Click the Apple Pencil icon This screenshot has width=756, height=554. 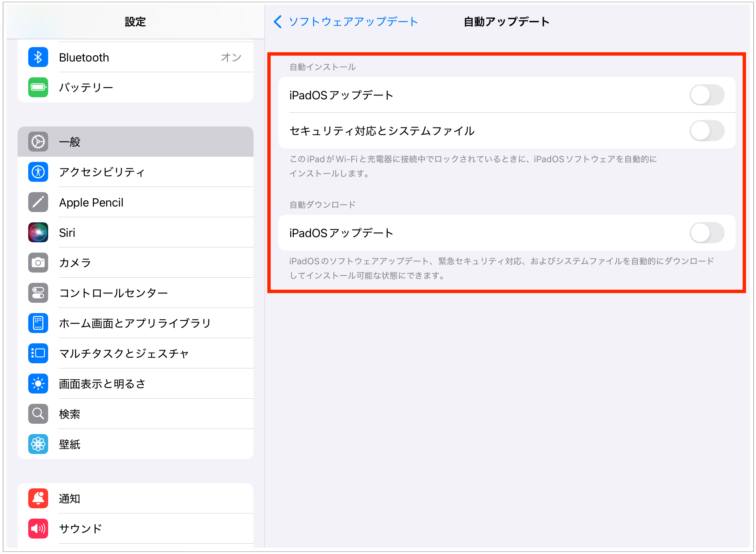[38, 202]
